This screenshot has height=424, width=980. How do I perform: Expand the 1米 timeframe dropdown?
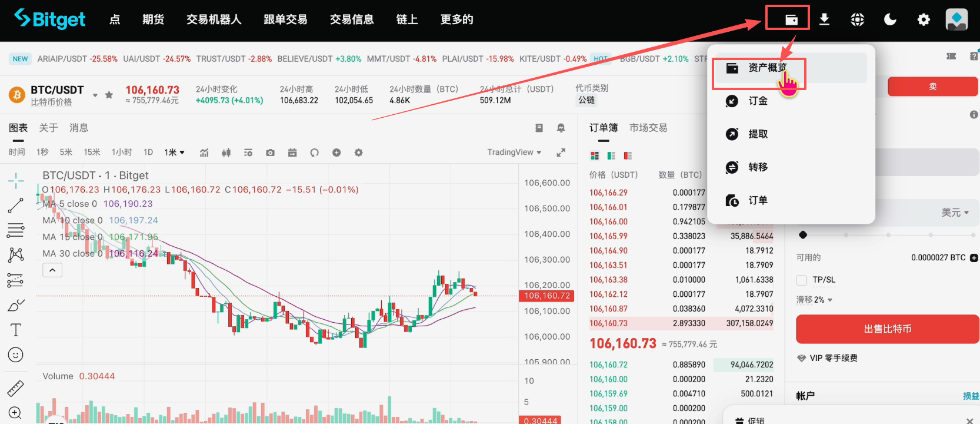[175, 153]
